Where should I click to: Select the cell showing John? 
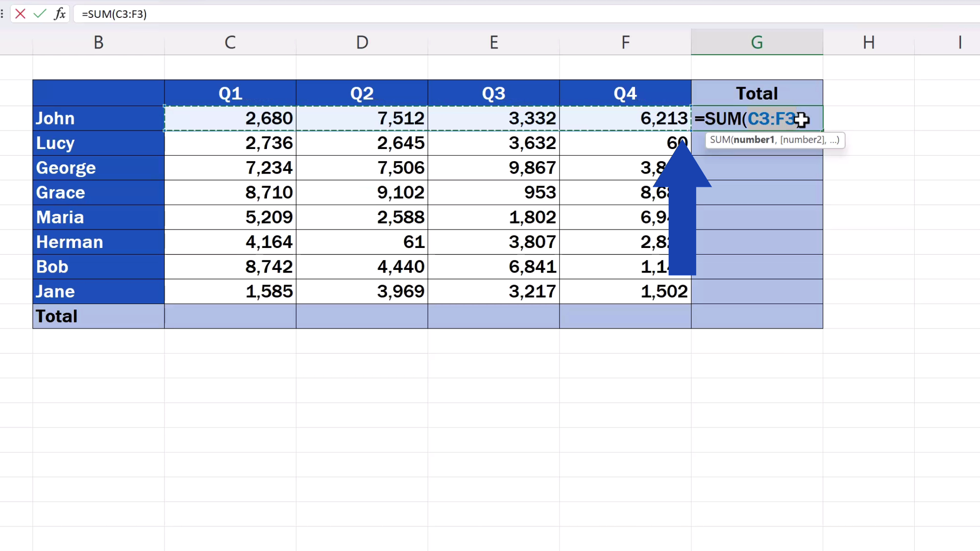pyautogui.click(x=55, y=118)
